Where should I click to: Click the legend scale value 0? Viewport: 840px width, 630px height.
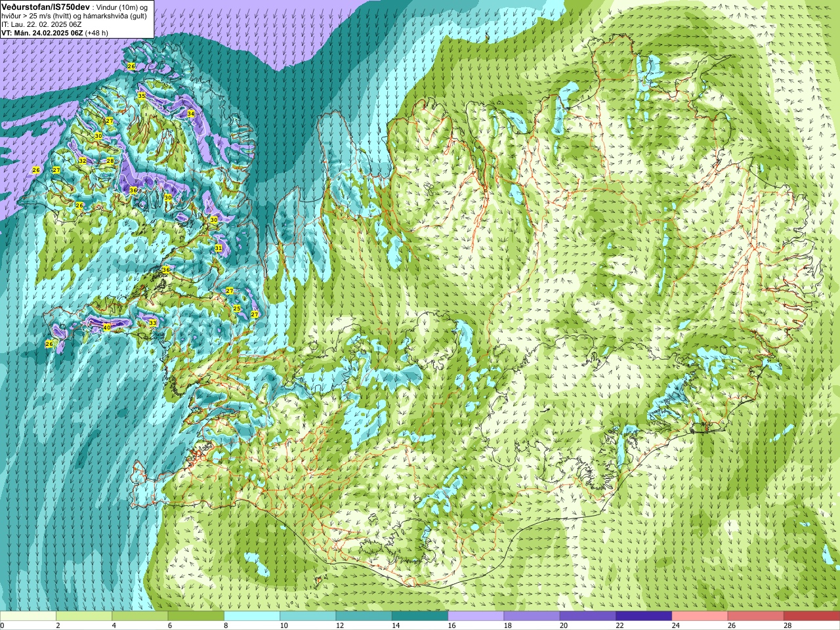coord(3,625)
